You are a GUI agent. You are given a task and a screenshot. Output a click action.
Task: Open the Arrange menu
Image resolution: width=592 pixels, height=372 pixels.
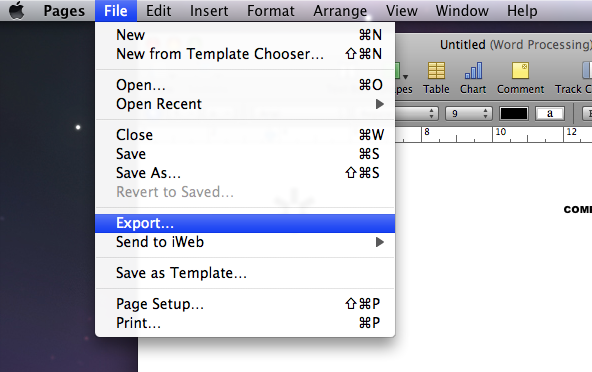340,11
